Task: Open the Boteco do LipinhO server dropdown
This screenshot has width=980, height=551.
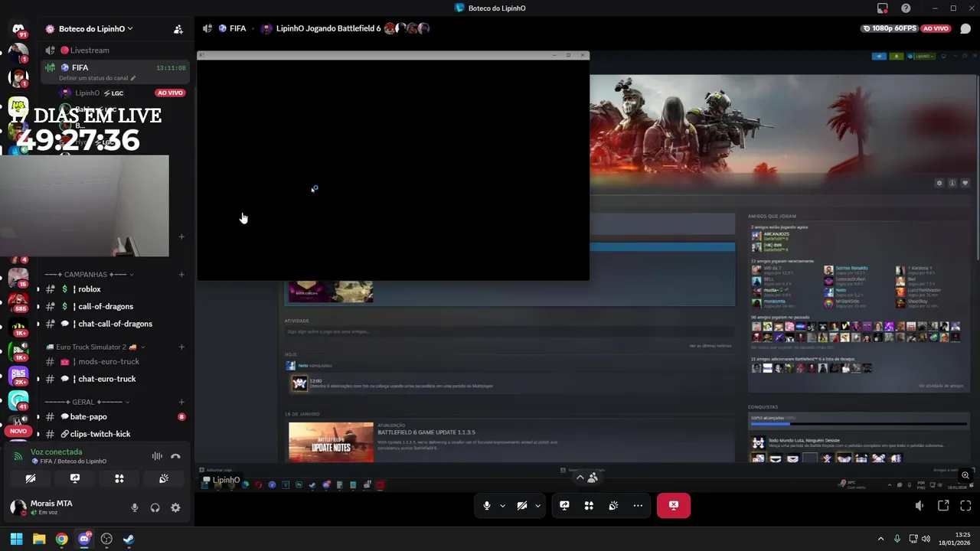Action: pyautogui.click(x=91, y=29)
